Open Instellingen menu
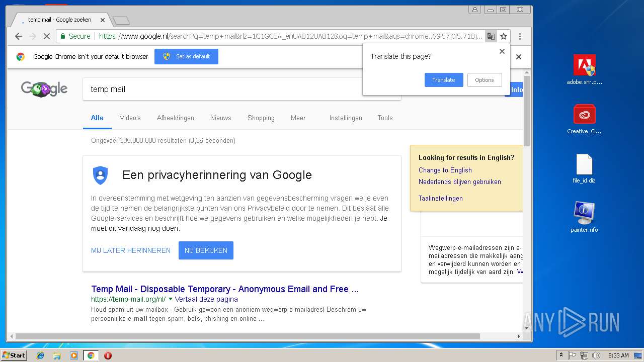The width and height of the screenshot is (644, 362). click(346, 118)
